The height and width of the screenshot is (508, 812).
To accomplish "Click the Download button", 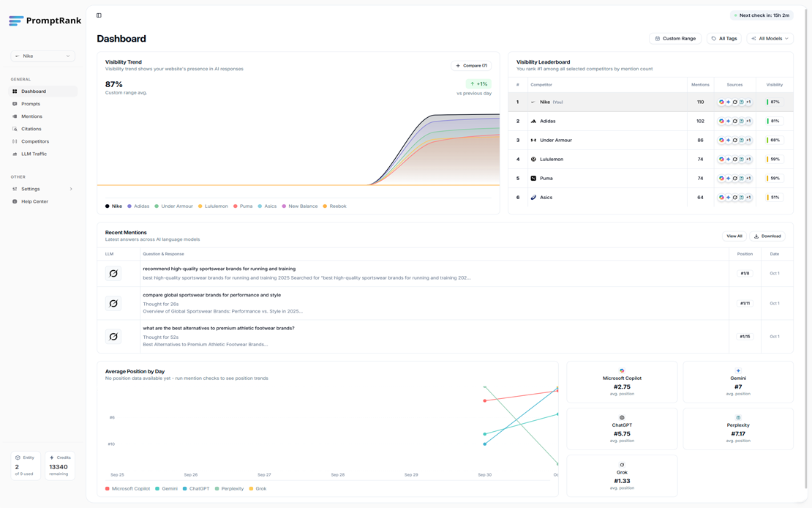I will [x=767, y=236].
